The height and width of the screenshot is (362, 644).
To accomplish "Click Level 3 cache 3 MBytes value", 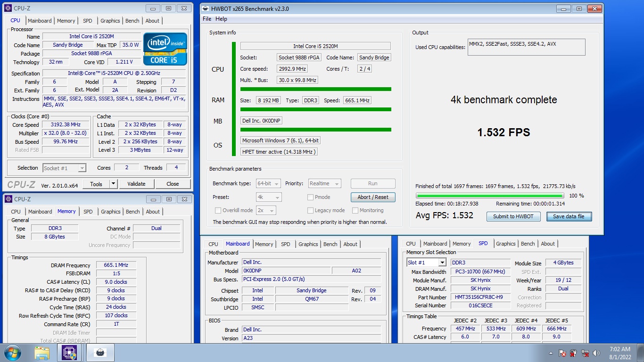I will tap(141, 150).
